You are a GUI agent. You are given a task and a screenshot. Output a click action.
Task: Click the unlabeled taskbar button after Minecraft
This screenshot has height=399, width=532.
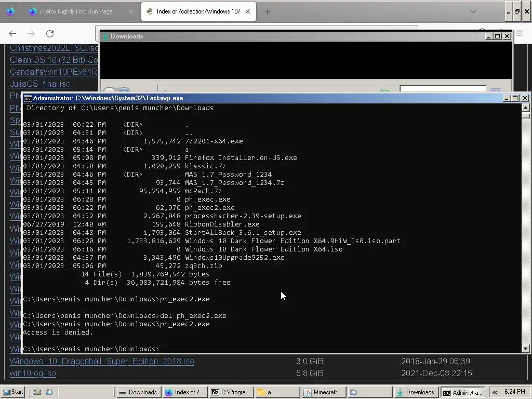click(370, 392)
